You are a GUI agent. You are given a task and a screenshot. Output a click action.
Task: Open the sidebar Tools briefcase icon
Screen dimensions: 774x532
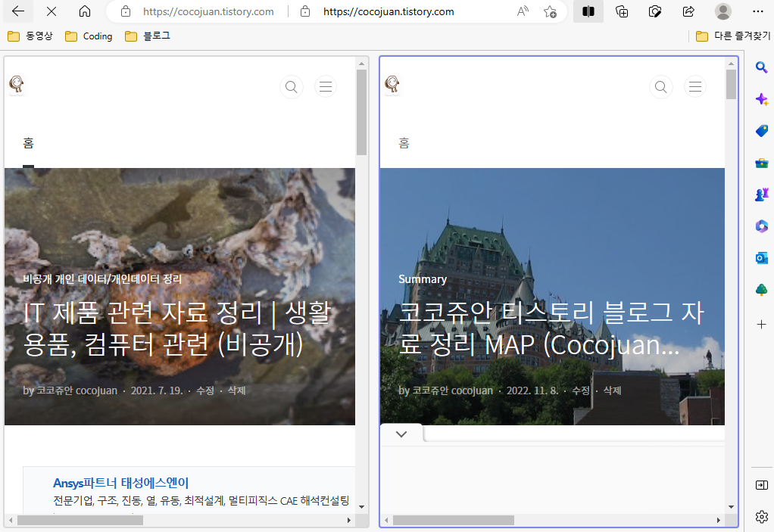(x=762, y=163)
